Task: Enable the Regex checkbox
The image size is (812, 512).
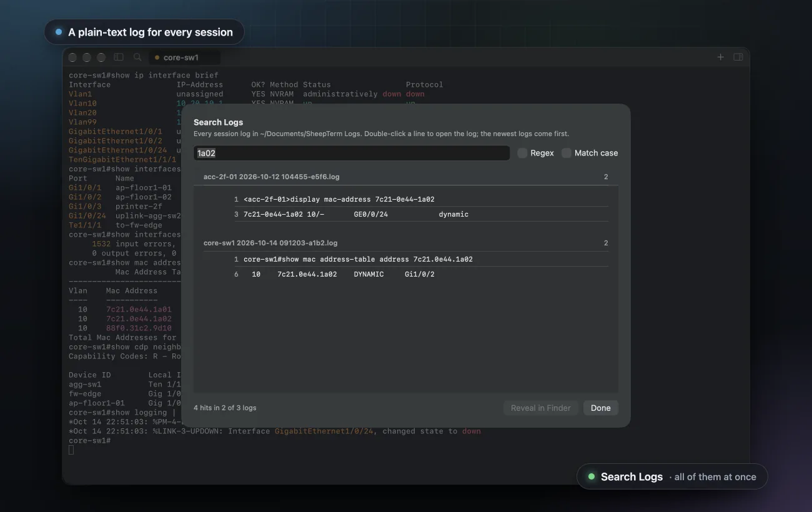Action: click(522, 153)
